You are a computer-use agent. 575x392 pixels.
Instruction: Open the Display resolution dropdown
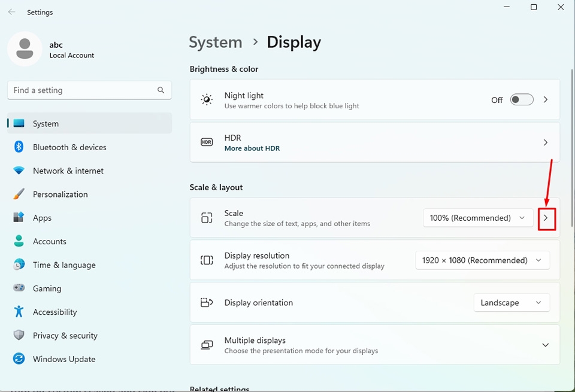pos(483,260)
